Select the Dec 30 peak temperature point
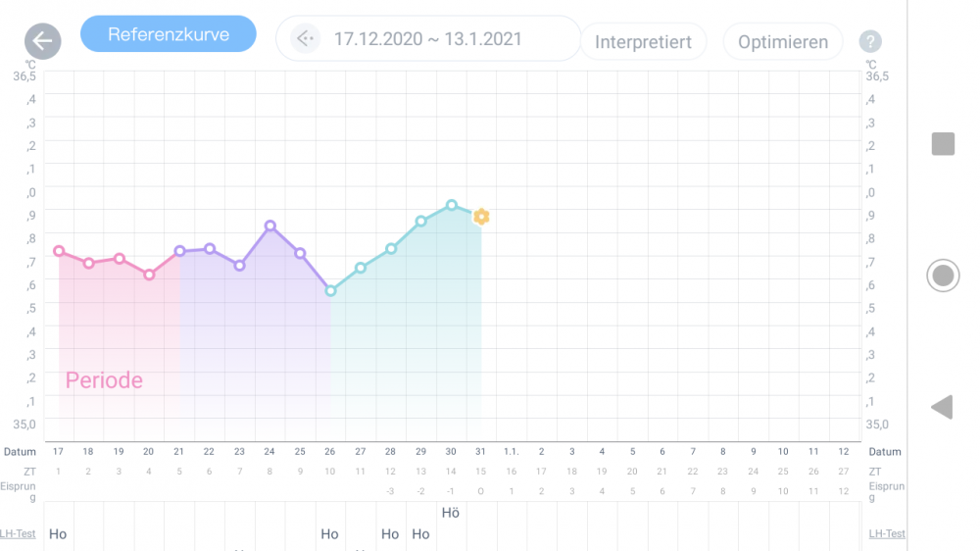The image size is (980, 551). coord(451,205)
